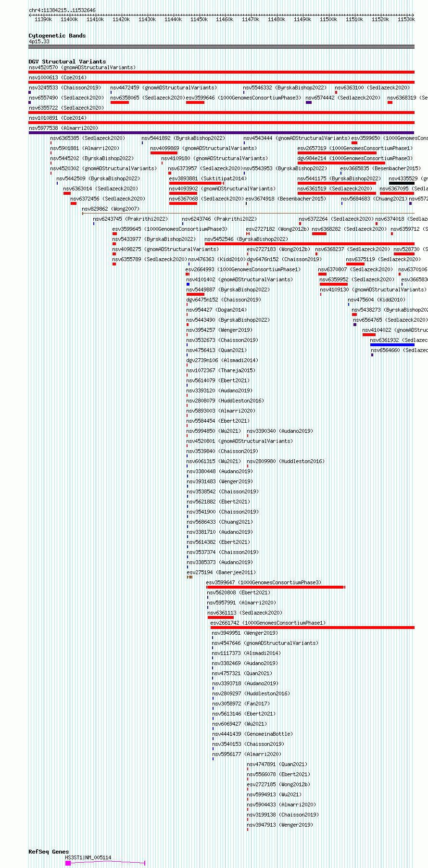The image size is (428, 868).
Task: Click the nsv4520570 gnomAD variant label
Action: (x=82, y=67)
